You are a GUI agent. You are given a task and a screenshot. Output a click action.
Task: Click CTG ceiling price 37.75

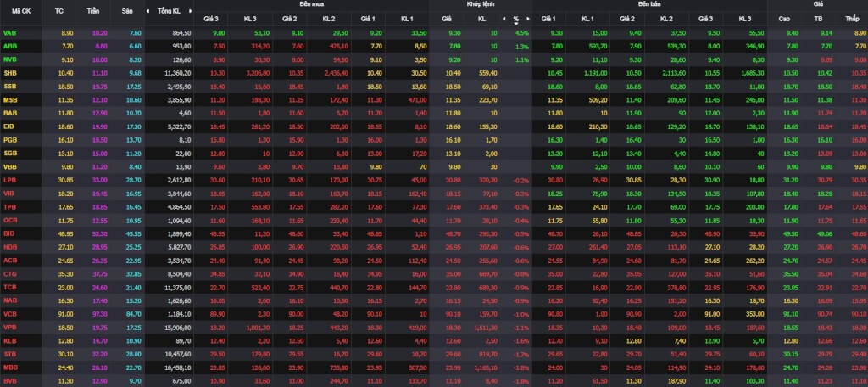pos(99,274)
